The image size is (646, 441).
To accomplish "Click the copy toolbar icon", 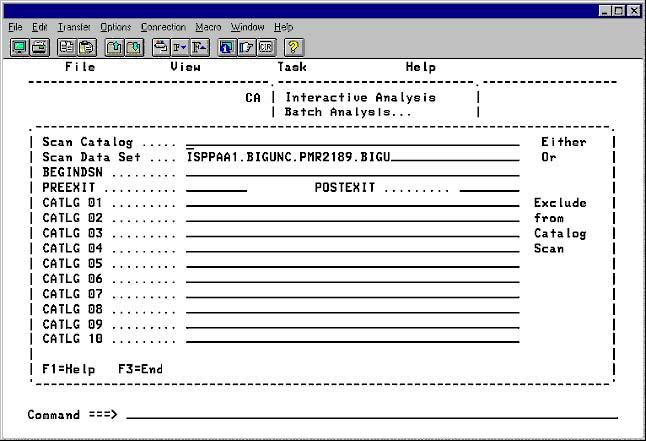I will (x=67, y=47).
